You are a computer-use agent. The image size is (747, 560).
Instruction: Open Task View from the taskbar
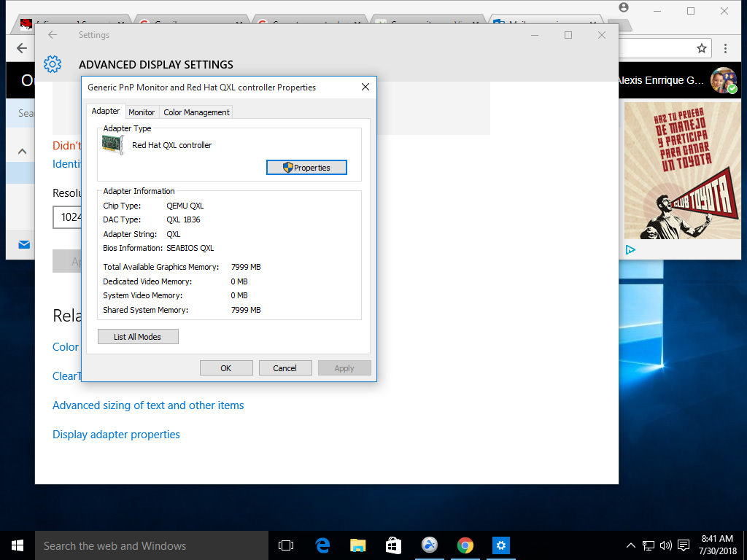286,545
